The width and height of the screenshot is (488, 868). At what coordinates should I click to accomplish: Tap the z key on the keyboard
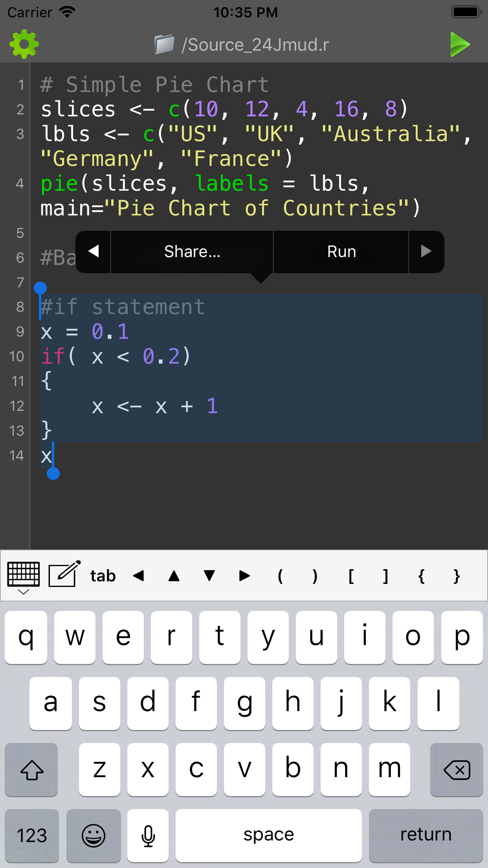[99, 769]
